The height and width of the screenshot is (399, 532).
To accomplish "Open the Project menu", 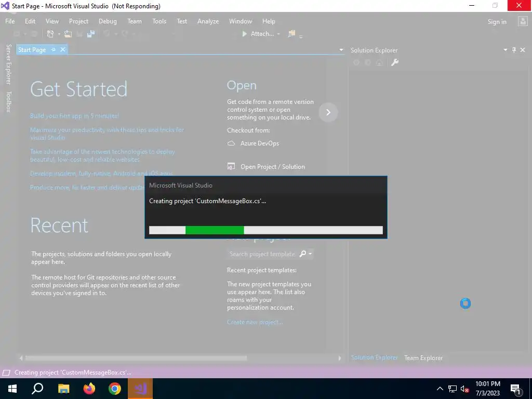I will [x=78, y=21].
